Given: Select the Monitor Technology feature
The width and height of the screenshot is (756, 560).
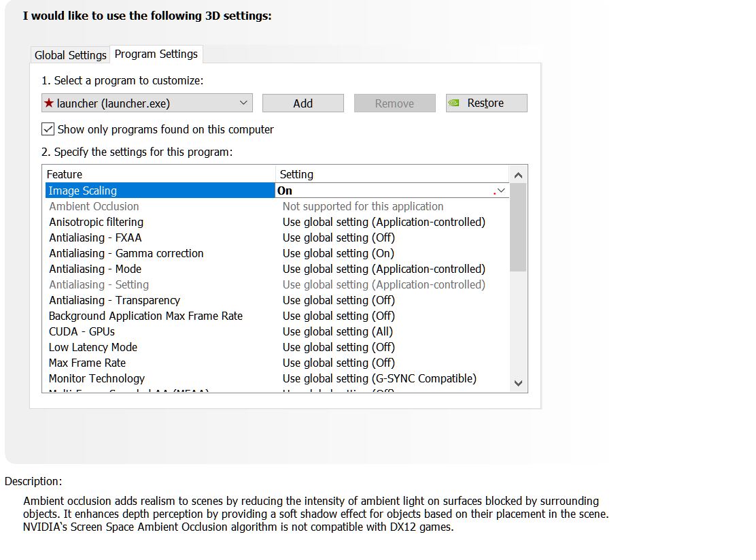Looking at the screenshot, I should (x=97, y=378).
